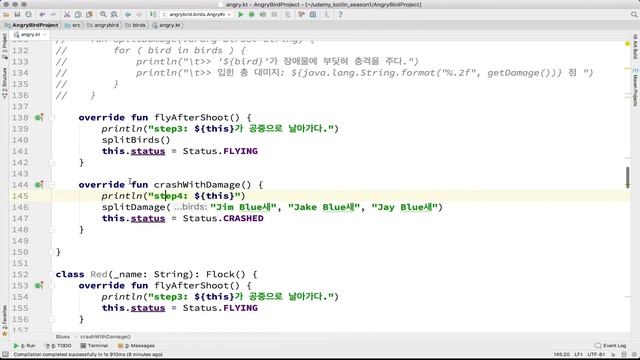Image resolution: width=640 pixels, height=360 pixels.
Task: Click the cursor position 145:20 indicator
Action: [562, 355]
